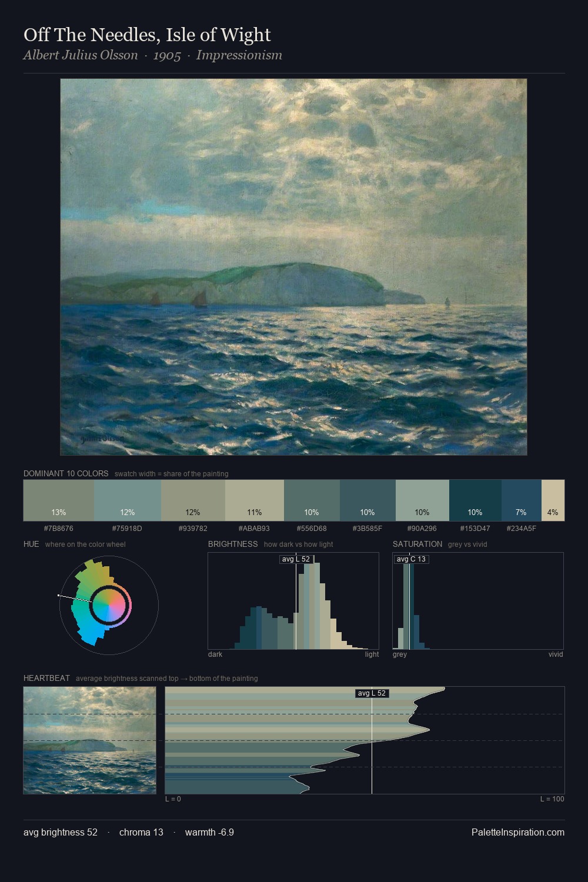The image size is (588, 882).
Task: Click the 'DOMINANT 10 COLORS' heading
Action: [66, 473]
